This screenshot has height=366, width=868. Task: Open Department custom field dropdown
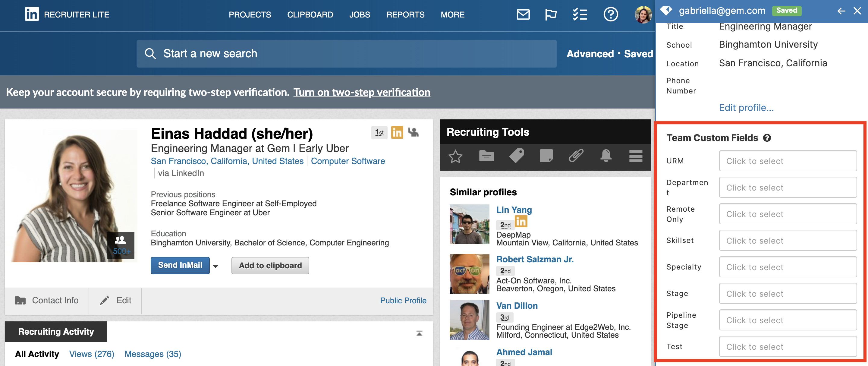788,188
